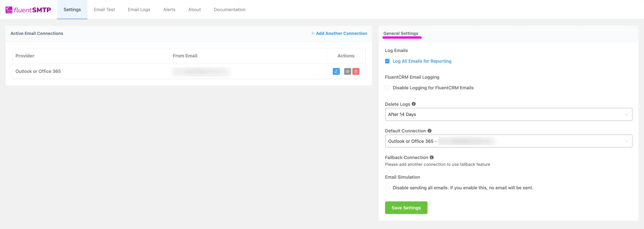
Task: Click the Email Simulation label
Action: [402, 177]
